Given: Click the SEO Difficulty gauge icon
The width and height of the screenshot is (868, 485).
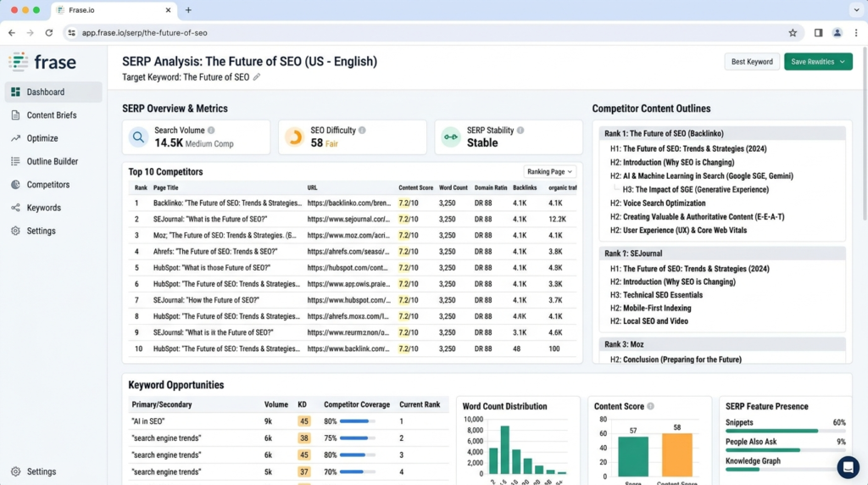Looking at the screenshot, I should pos(294,137).
